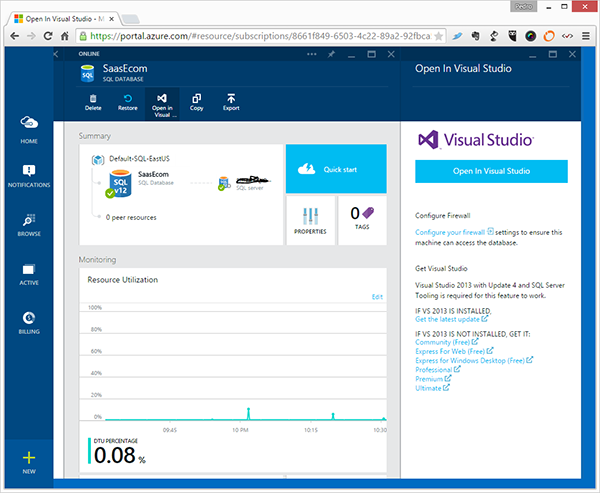Click browser Back arrow

[15, 36]
